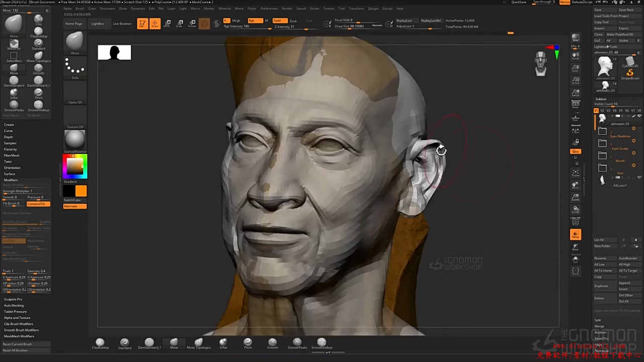Expand the Auto Masking section
Viewport: 644px width, 362px height.
pos(14,305)
